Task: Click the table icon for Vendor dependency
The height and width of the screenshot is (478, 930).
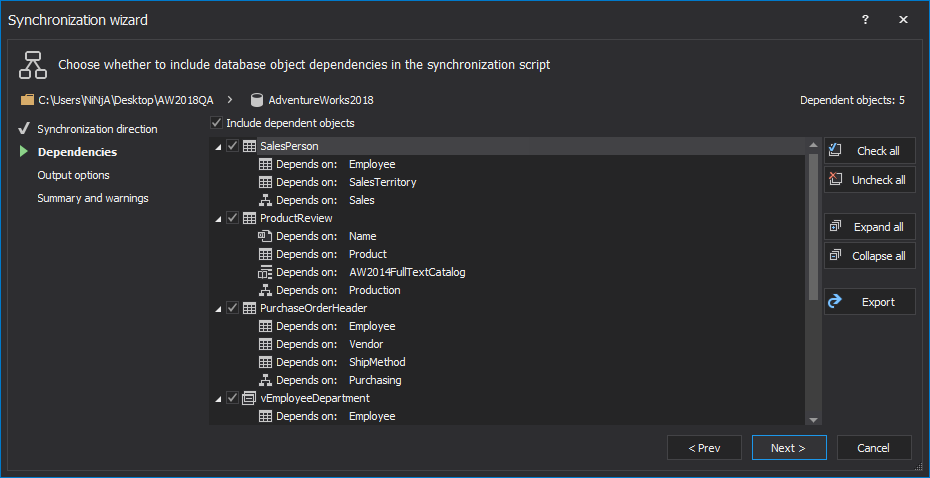Action: (x=266, y=344)
